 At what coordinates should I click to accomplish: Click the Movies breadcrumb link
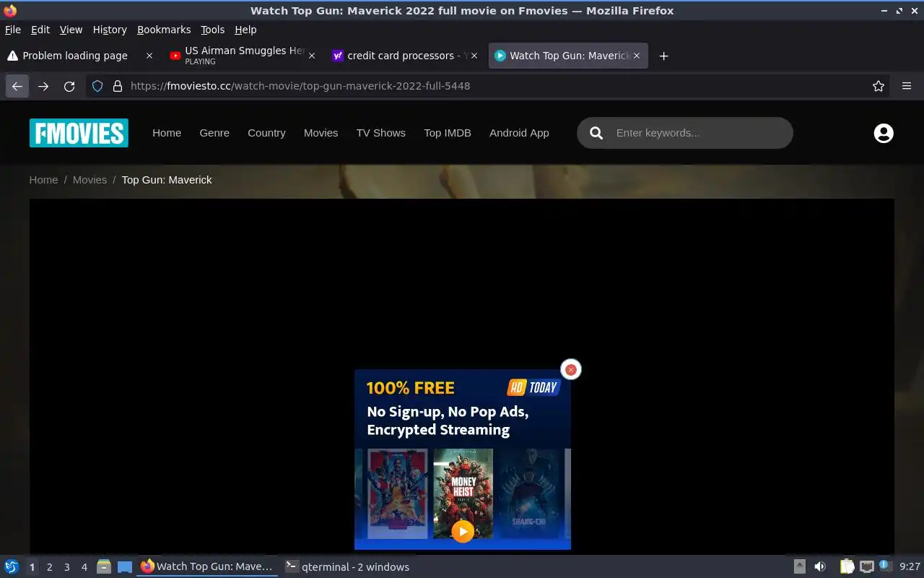coord(90,180)
